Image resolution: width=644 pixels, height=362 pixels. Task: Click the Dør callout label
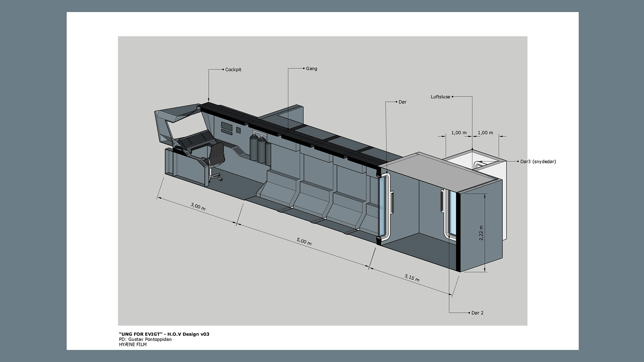(x=402, y=102)
